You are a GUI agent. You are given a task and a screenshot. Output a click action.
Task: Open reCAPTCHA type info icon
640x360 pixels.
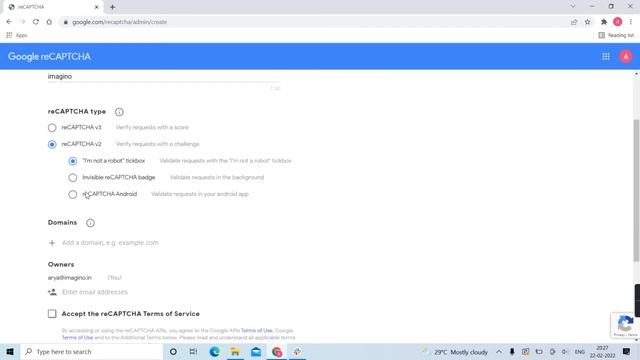pos(119,112)
